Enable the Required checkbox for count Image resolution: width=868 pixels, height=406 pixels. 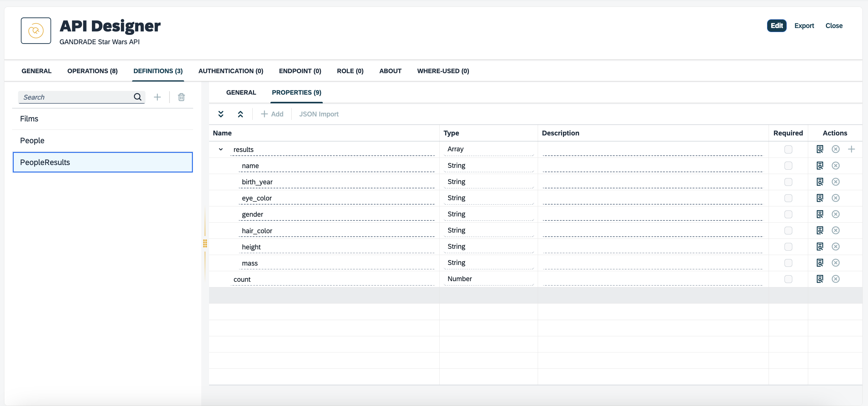tap(788, 279)
